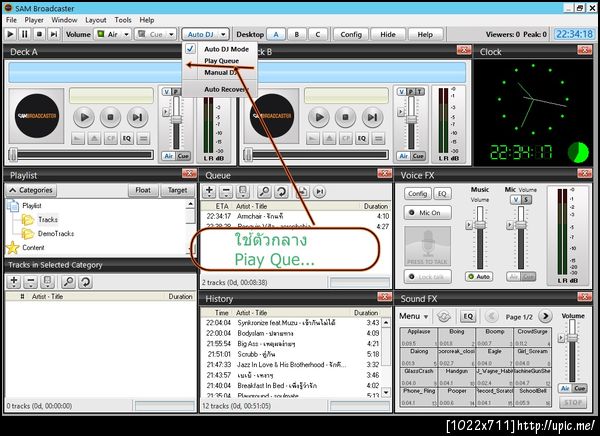
Task: Click the Queue skip-to-next icon
Action: (x=320, y=191)
